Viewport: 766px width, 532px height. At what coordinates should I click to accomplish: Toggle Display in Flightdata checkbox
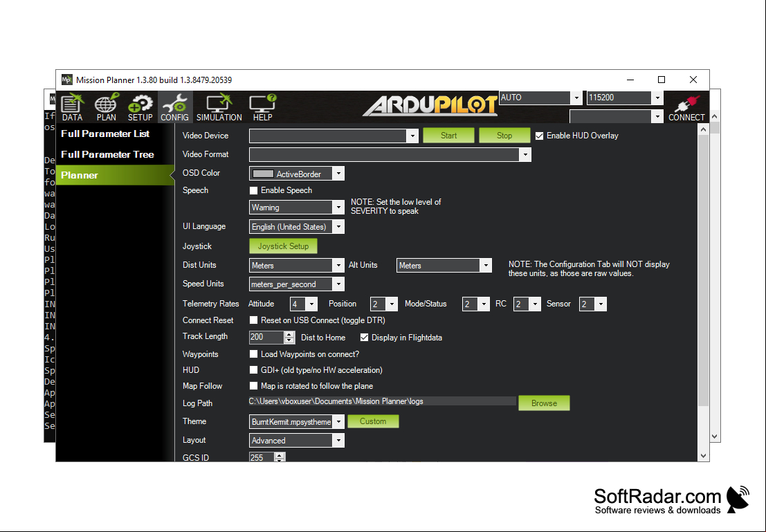coord(364,338)
